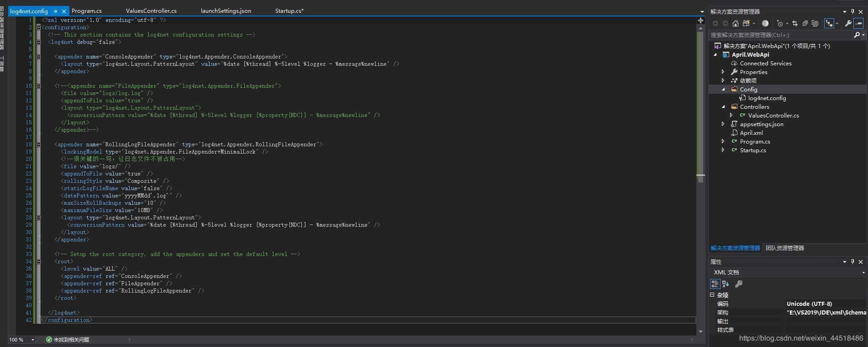Click the collapse all icon in Solution Explorer
868x347 pixels.
(805, 23)
